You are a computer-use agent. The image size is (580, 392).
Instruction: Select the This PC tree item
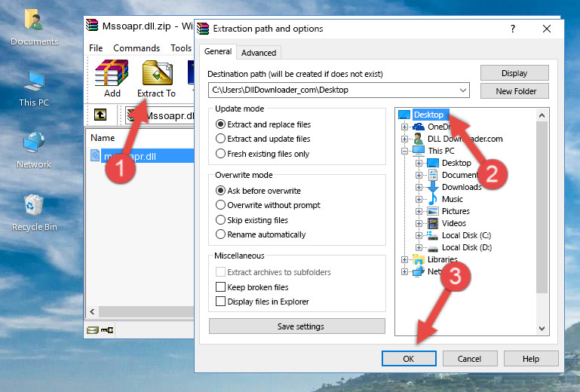[441, 151]
